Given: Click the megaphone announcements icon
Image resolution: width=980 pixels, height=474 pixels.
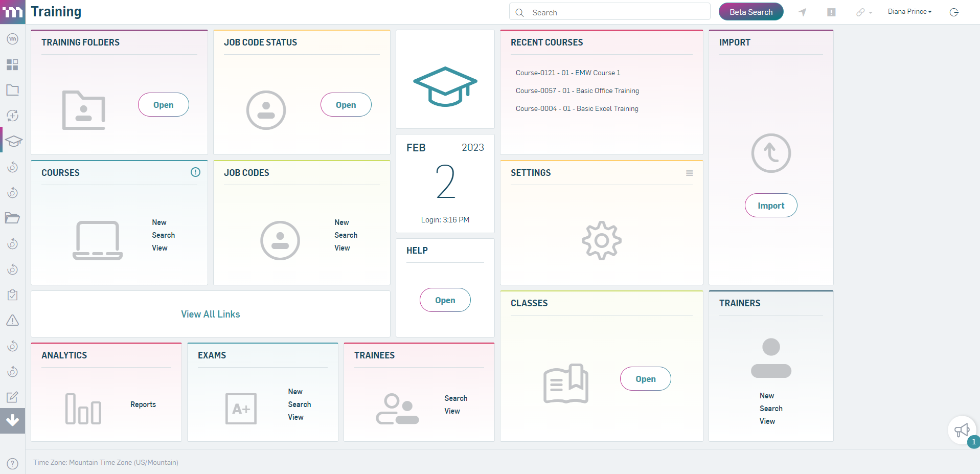Looking at the screenshot, I should pos(962,430).
